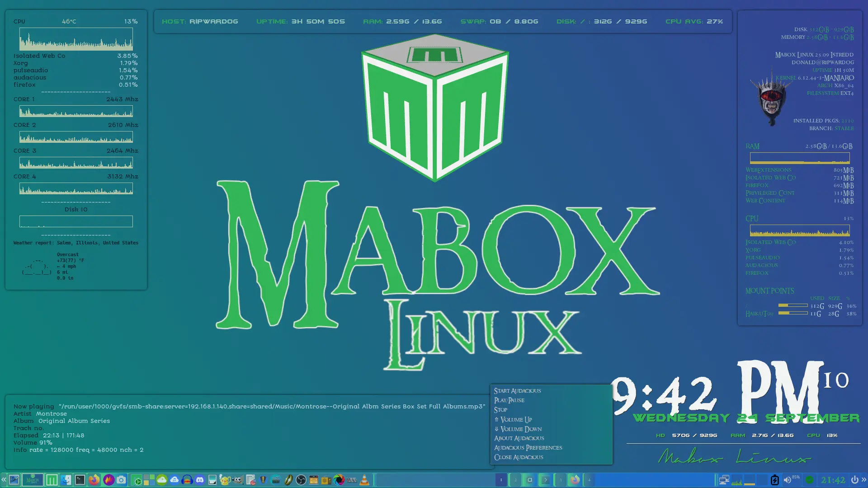Select Start Audacious menu entry
The width and height of the screenshot is (868, 488).
[x=517, y=391]
